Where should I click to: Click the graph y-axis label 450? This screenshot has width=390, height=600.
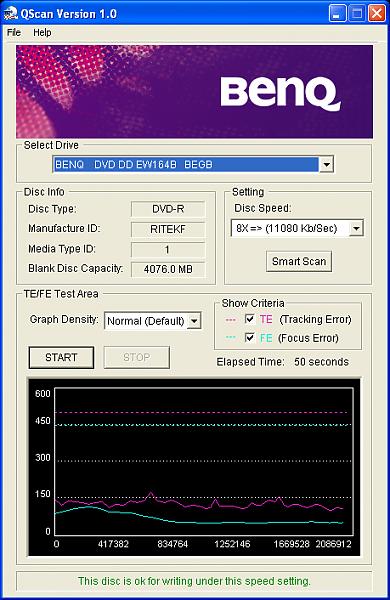pyautogui.click(x=42, y=421)
